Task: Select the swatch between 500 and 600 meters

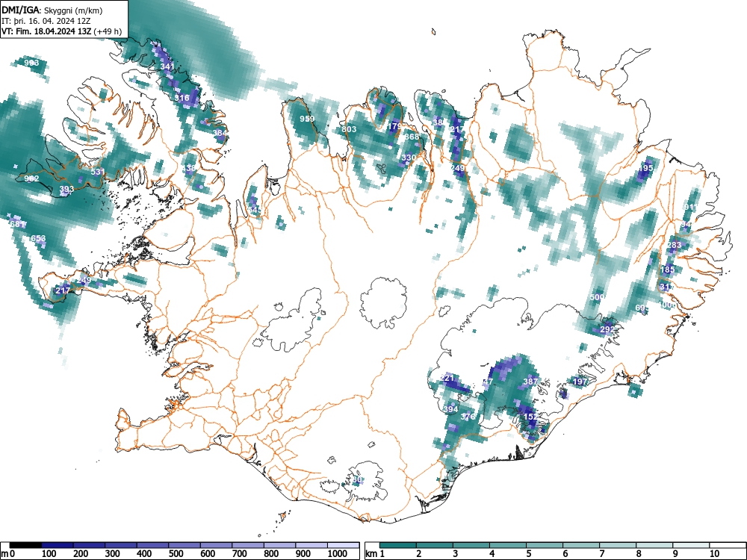Action: [x=185, y=545]
